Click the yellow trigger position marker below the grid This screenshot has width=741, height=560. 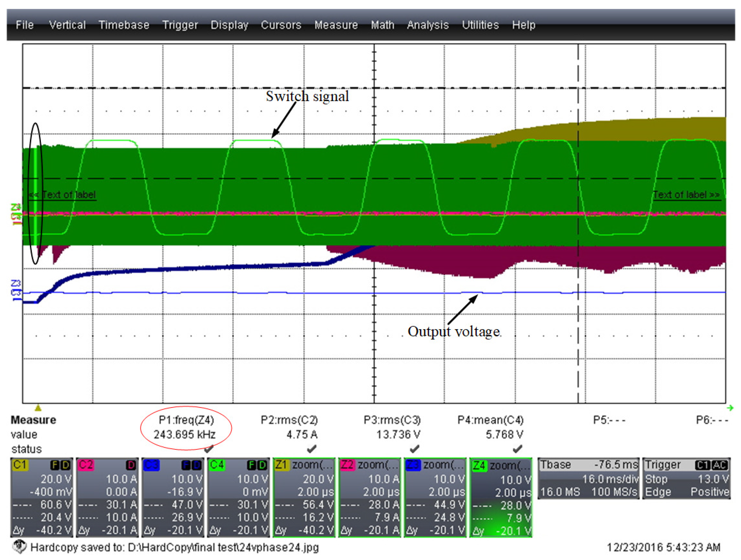38,408
